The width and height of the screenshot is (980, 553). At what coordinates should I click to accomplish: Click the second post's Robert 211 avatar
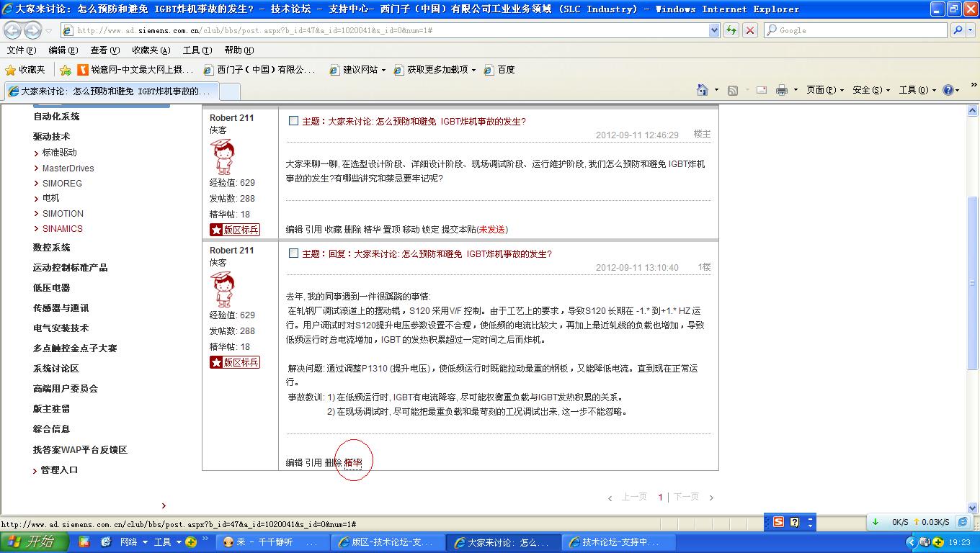tap(222, 289)
